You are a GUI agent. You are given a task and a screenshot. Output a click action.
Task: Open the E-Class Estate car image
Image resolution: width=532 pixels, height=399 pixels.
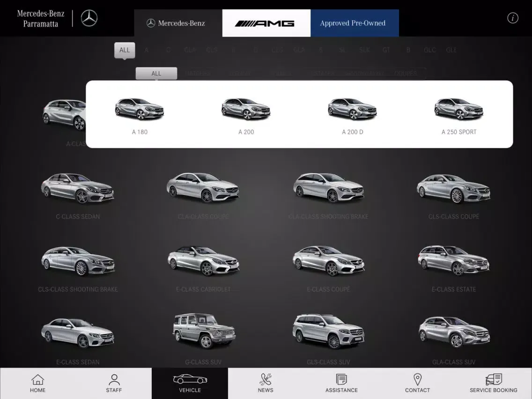coord(454,260)
